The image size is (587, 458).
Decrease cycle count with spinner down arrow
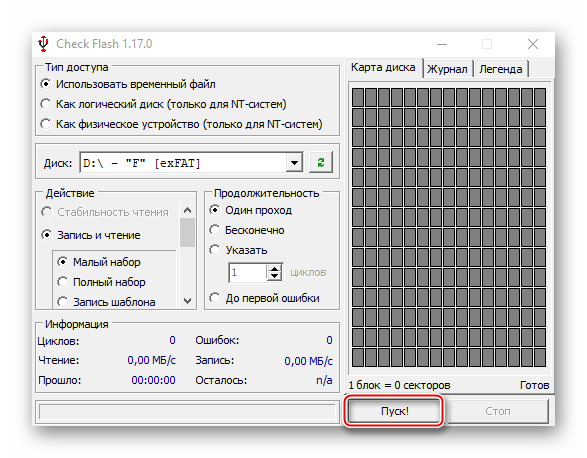(x=274, y=276)
